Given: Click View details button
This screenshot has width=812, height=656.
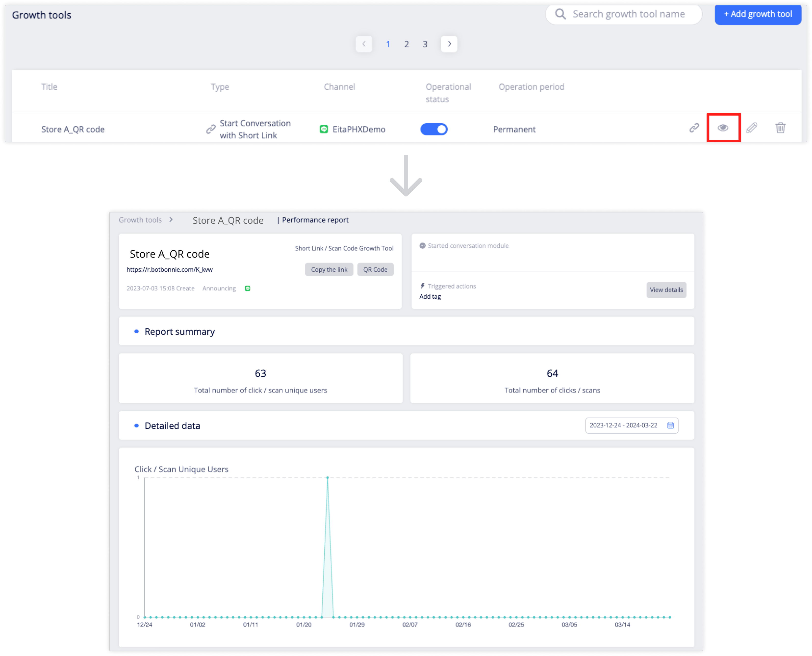Looking at the screenshot, I should click(666, 290).
